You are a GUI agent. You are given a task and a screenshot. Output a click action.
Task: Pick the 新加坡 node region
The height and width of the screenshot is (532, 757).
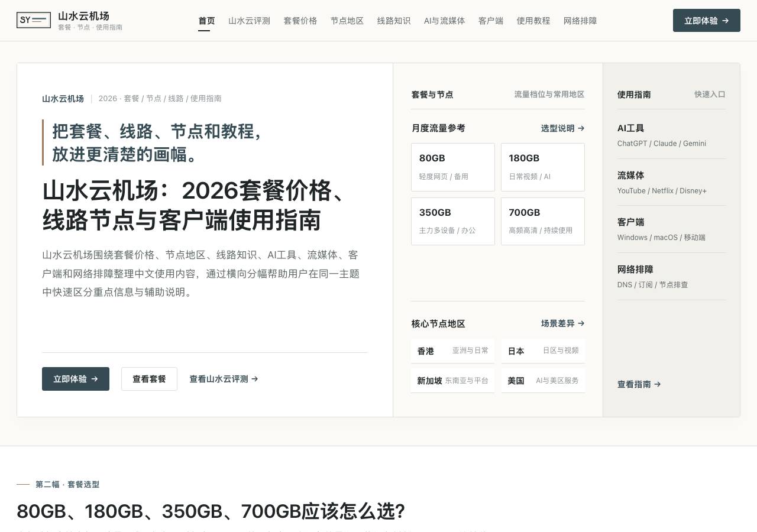click(x=453, y=381)
